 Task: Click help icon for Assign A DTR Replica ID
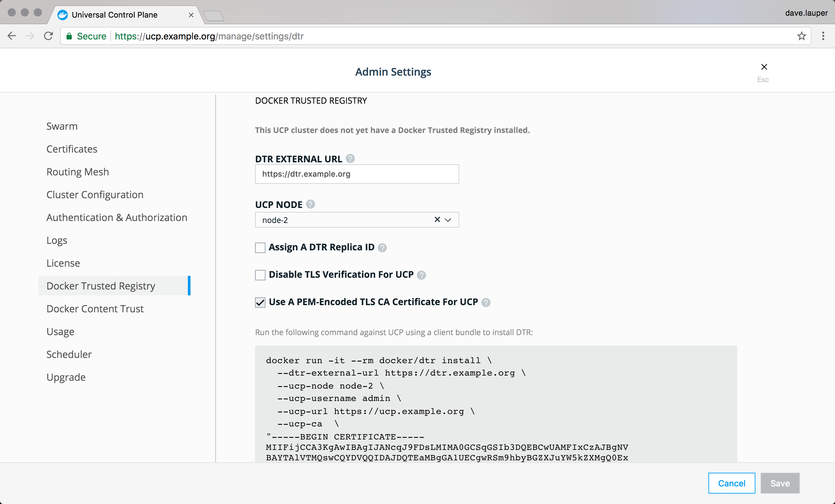click(x=382, y=247)
